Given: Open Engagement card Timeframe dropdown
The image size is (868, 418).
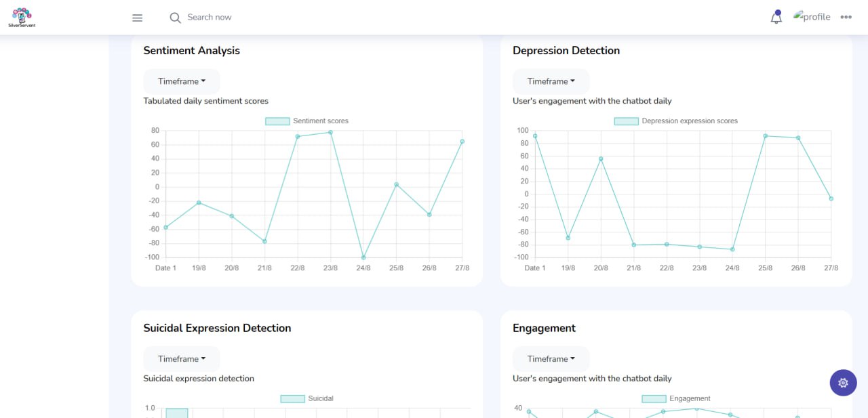Looking at the screenshot, I should click(x=551, y=359).
